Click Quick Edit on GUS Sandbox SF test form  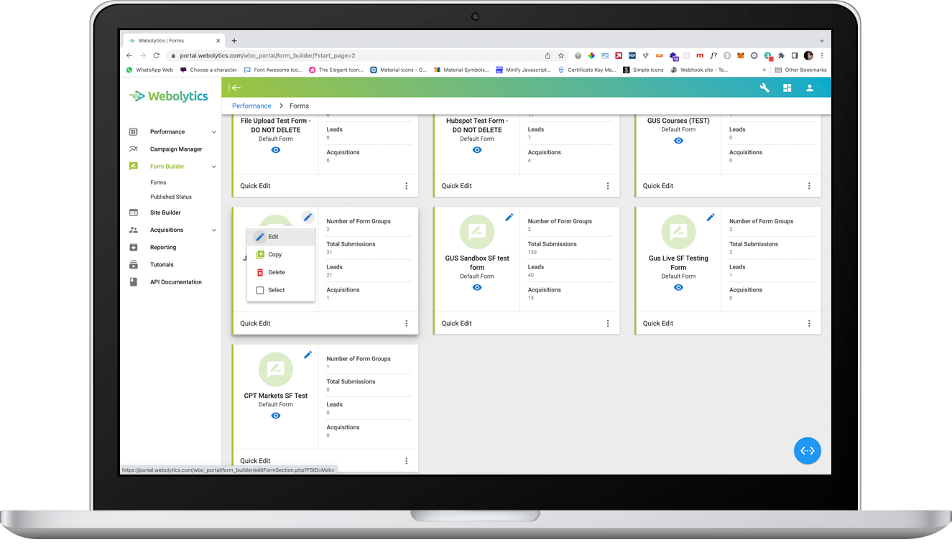[456, 323]
